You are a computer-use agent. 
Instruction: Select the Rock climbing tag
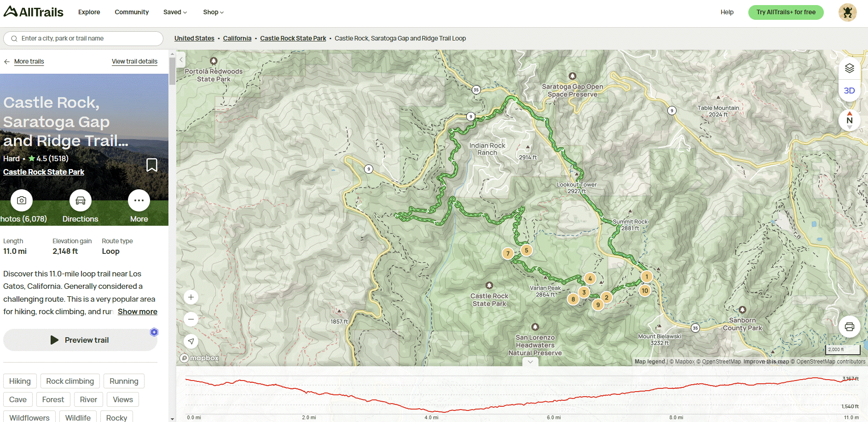pyautogui.click(x=70, y=381)
